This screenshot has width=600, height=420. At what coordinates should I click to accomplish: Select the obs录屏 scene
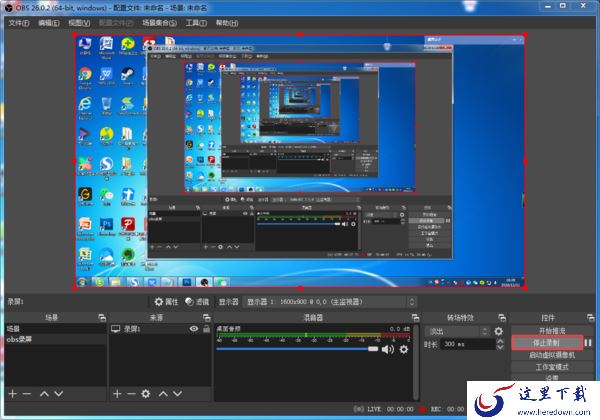(x=55, y=339)
